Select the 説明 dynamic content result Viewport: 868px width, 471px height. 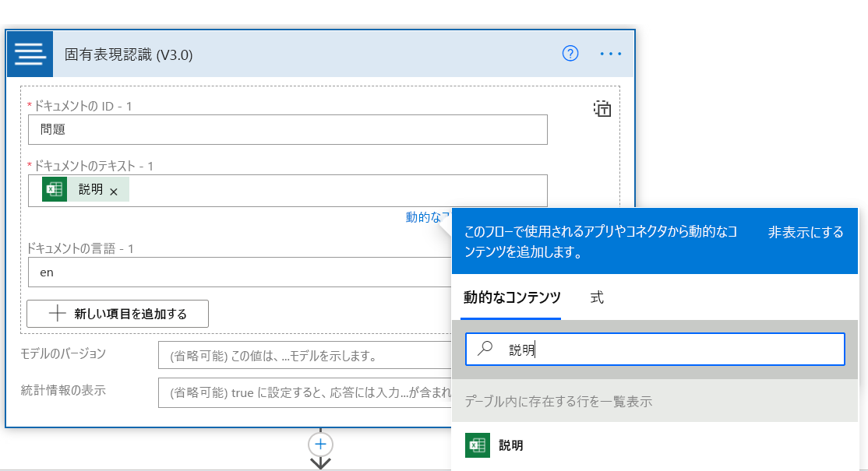click(x=655, y=445)
